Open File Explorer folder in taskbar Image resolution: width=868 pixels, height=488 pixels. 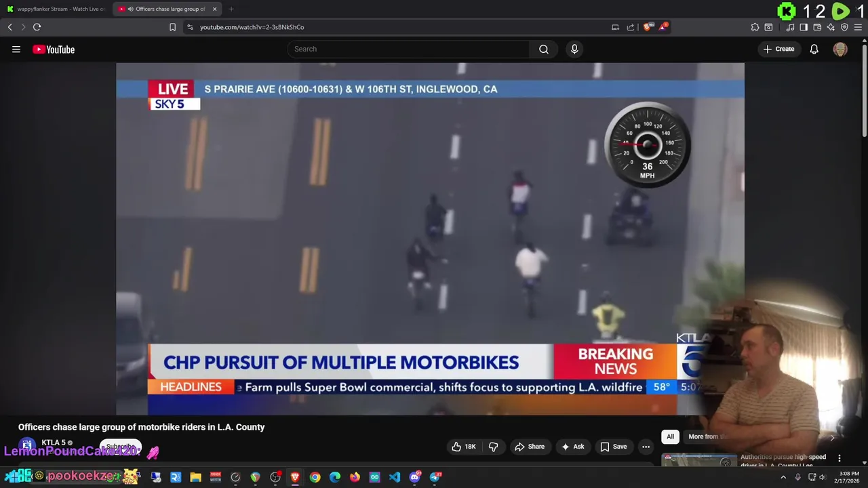coord(195,477)
